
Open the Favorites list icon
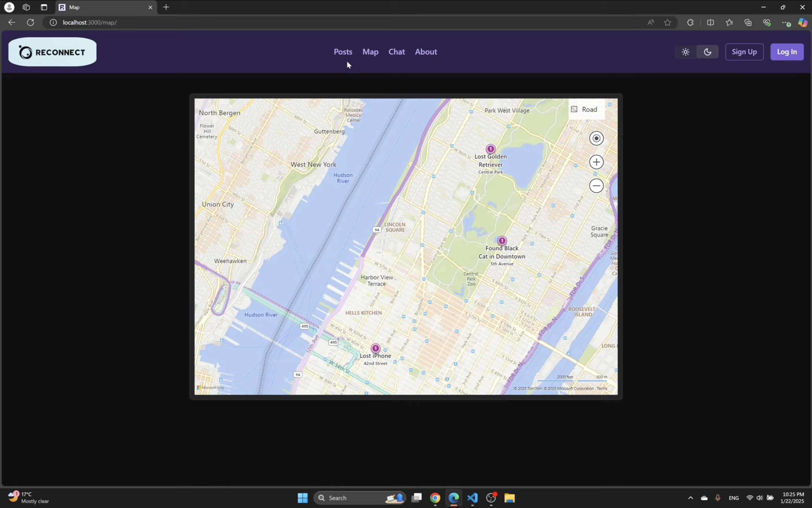point(729,22)
